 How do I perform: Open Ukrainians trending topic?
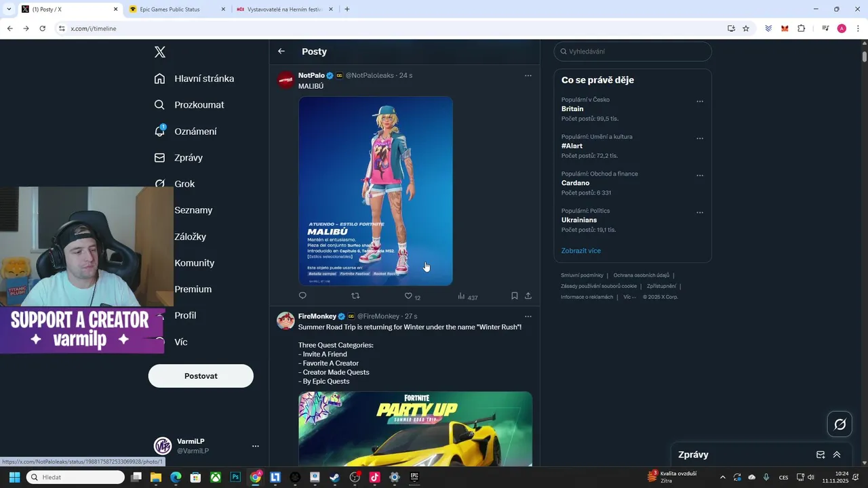coord(579,220)
